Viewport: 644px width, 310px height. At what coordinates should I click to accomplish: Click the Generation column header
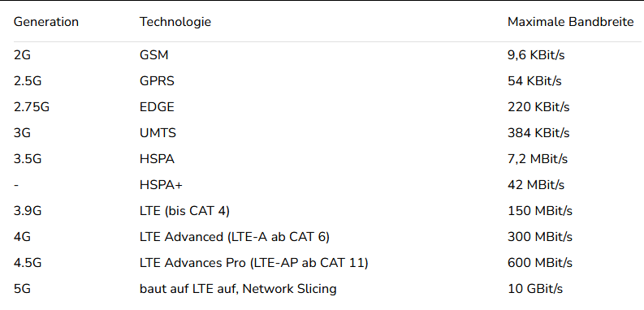point(46,22)
